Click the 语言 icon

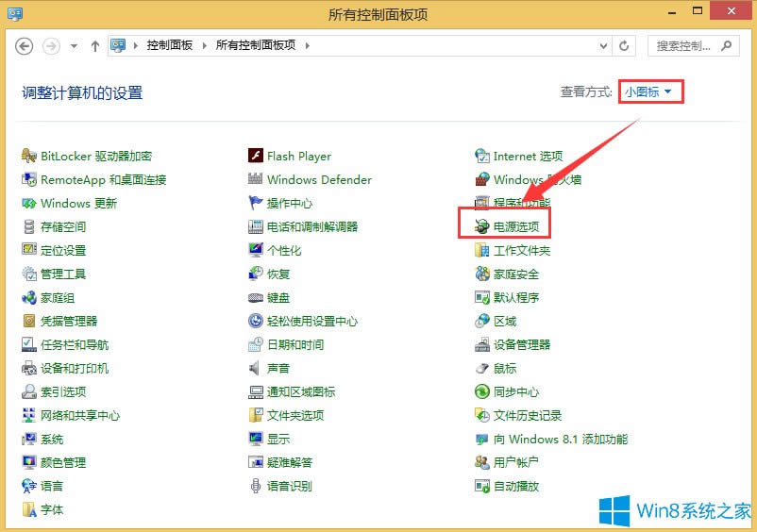29,486
